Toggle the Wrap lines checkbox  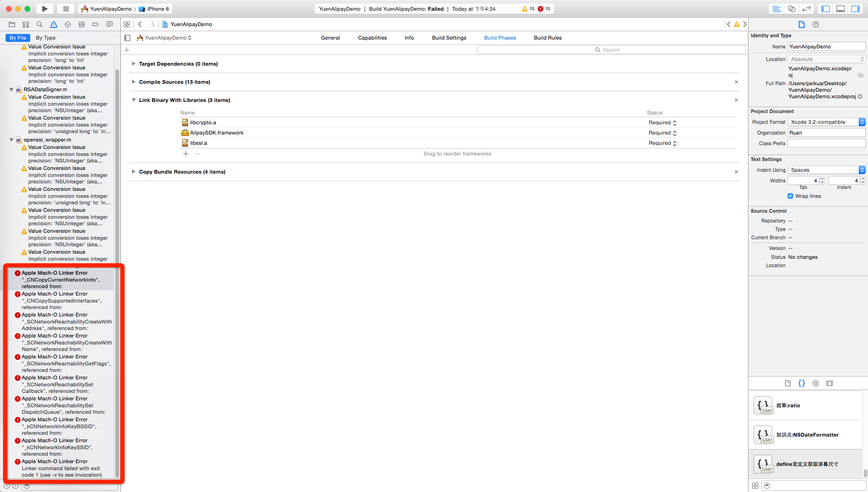pyautogui.click(x=790, y=196)
